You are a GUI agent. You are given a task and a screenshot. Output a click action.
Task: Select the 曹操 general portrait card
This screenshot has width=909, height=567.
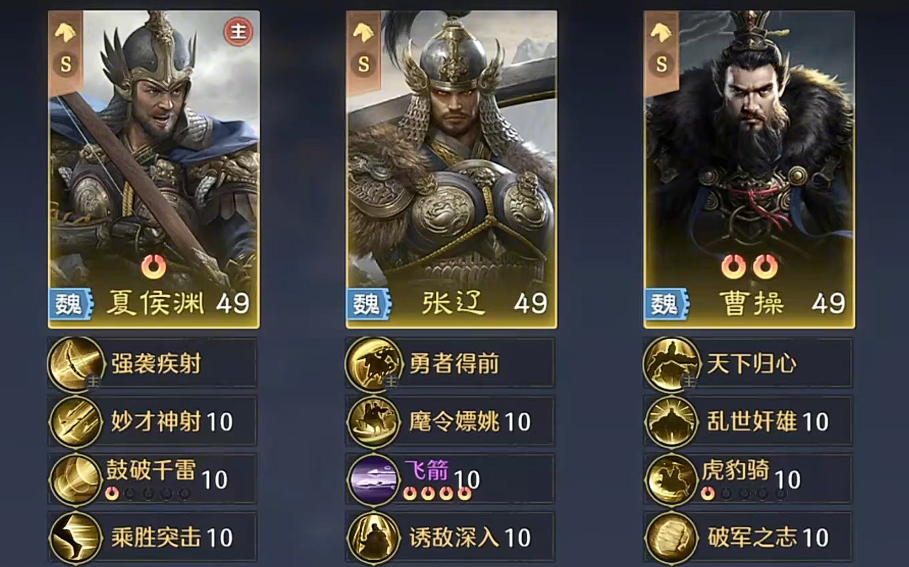(x=749, y=169)
